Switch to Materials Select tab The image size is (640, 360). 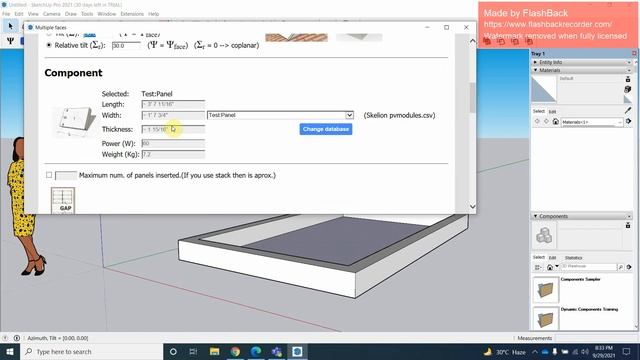(x=539, y=111)
